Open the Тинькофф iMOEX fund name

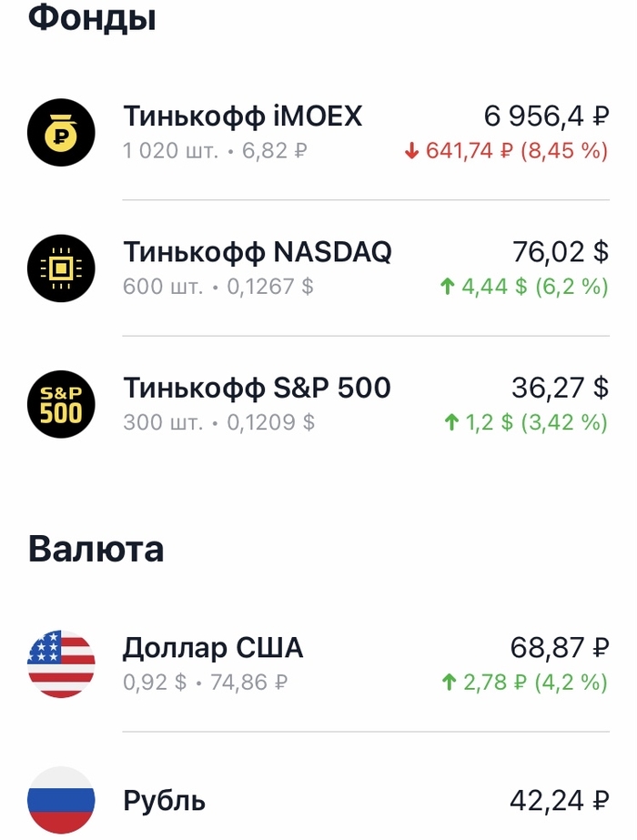242,116
